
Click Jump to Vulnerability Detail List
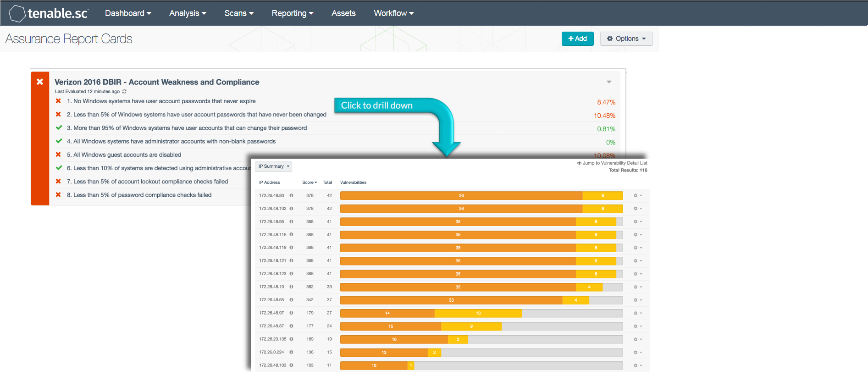click(x=612, y=163)
